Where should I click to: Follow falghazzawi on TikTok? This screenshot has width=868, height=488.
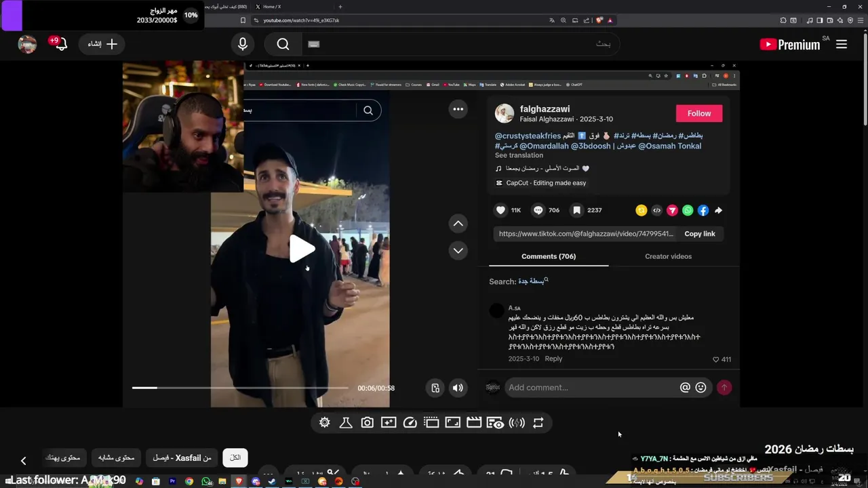699,113
